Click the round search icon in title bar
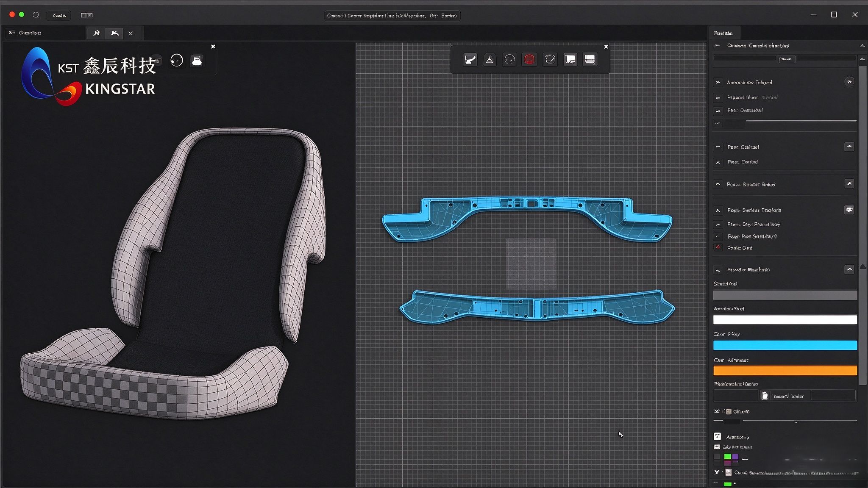The image size is (868, 488). pos(36,15)
